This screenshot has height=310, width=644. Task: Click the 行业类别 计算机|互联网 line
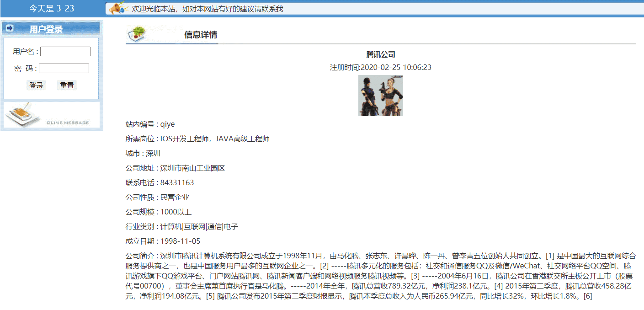tap(182, 226)
